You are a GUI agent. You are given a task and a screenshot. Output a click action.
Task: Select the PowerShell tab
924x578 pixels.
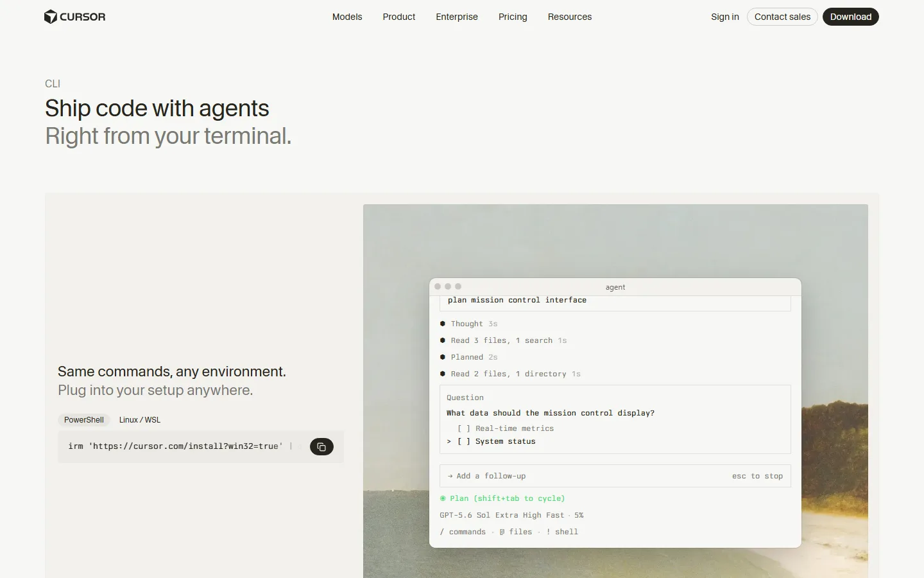84,420
